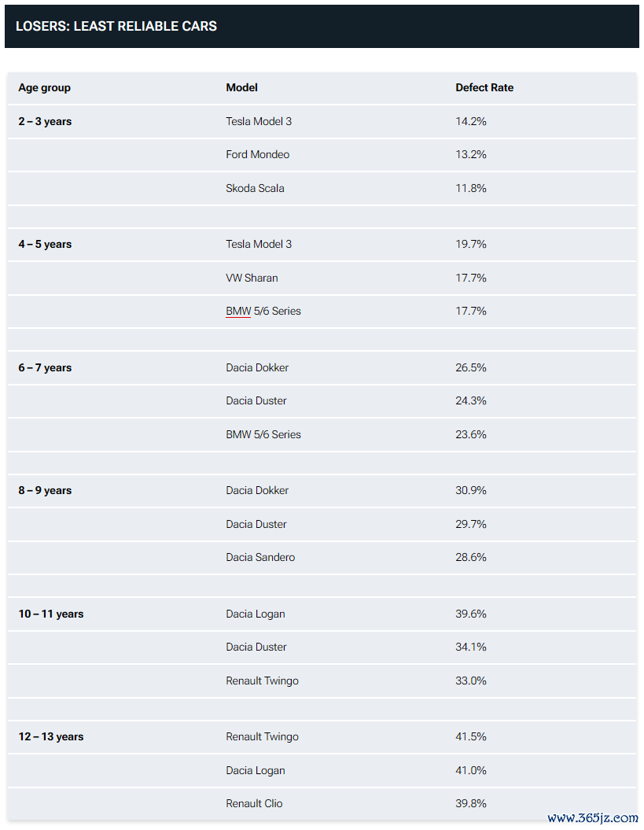
Task: Click the 10 – 11 years age group label
Action: (51, 614)
